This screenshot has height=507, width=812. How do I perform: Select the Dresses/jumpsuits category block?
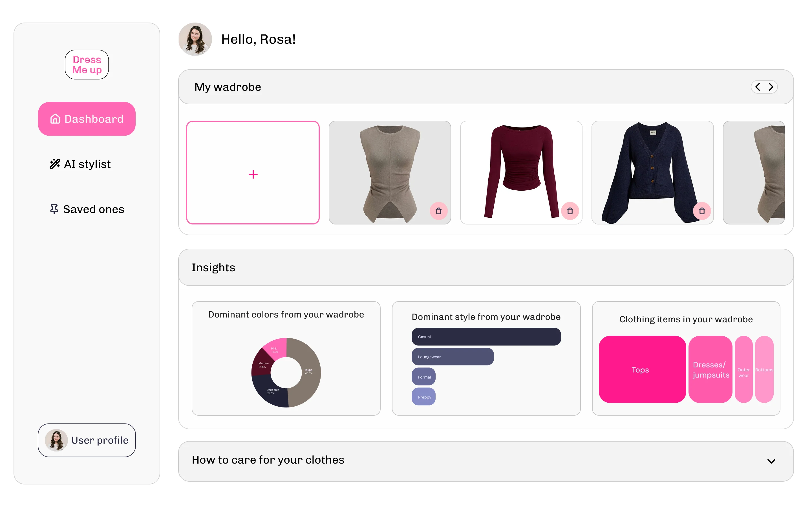710,369
